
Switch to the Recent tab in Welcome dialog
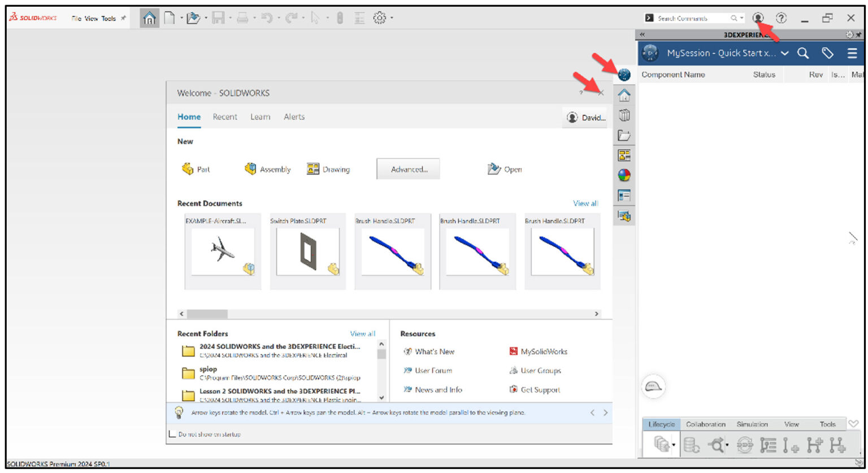coord(224,117)
